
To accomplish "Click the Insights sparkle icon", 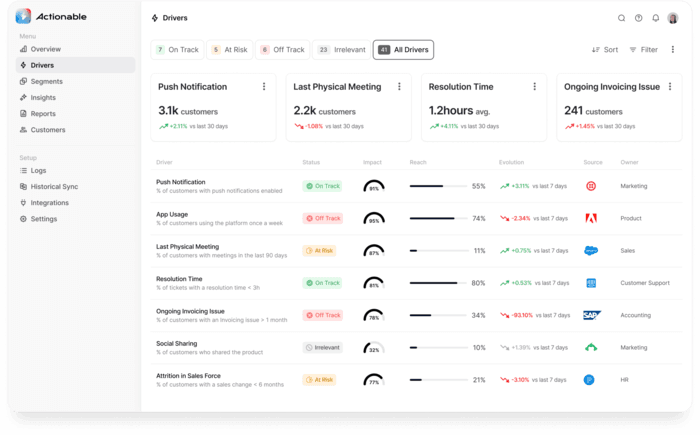I will tap(23, 97).
